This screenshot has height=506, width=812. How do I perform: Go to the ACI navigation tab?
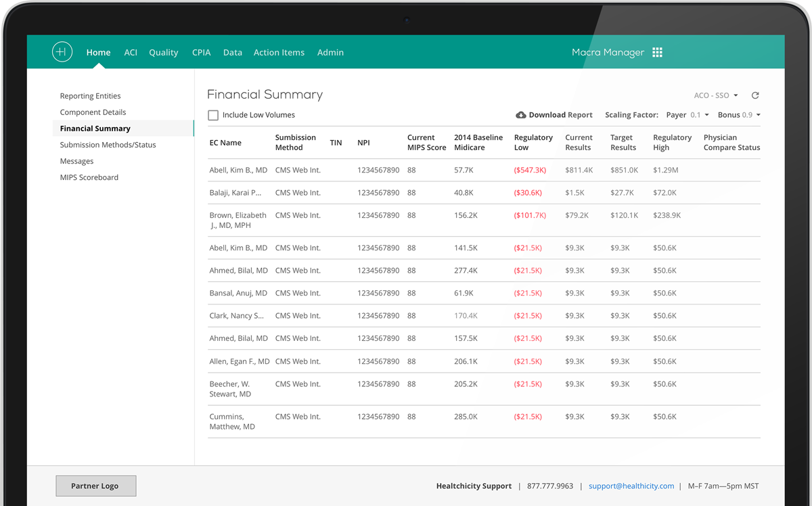[131, 52]
